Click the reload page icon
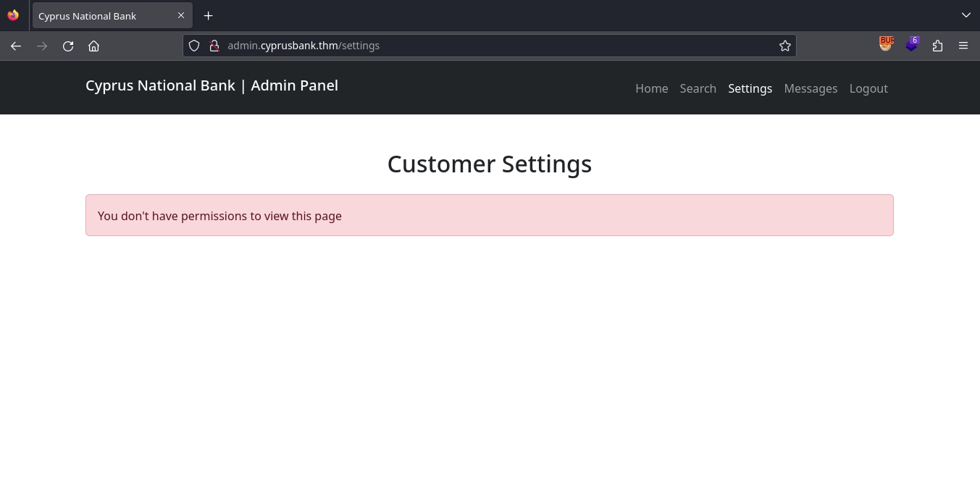The width and height of the screenshot is (980, 486). [x=68, y=46]
